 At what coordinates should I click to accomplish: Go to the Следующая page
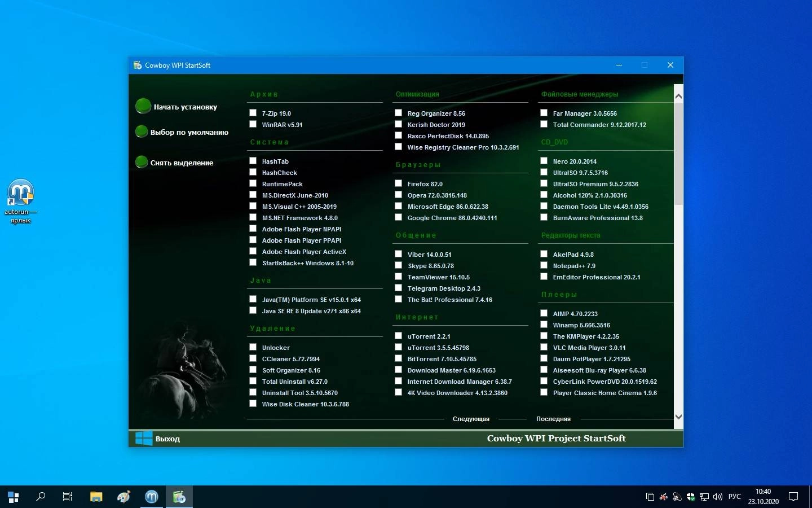[x=471, y=419]
